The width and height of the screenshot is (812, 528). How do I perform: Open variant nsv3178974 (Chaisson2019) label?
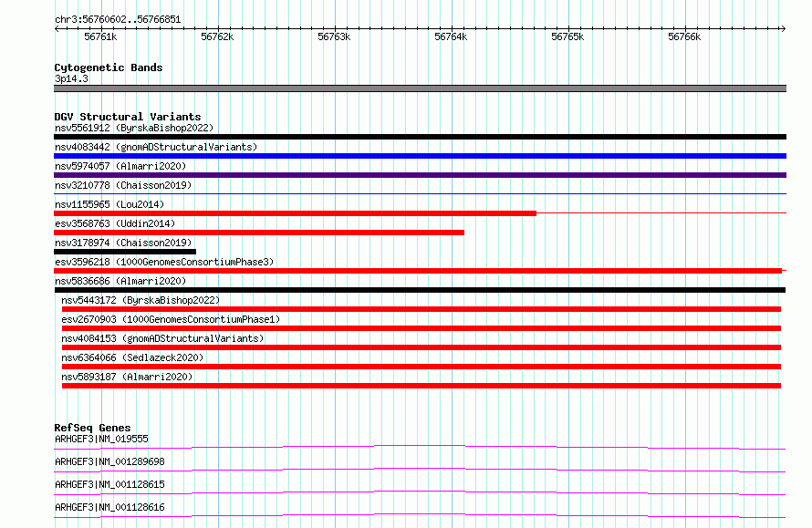pyautogui.click(x=123, y=243)
